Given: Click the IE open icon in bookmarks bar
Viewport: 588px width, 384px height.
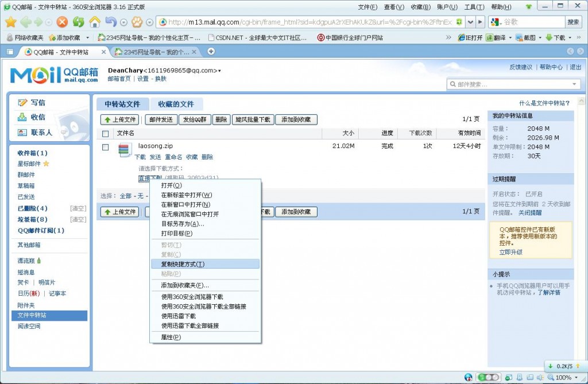Looking at the screenshot, I should (462, 37).
